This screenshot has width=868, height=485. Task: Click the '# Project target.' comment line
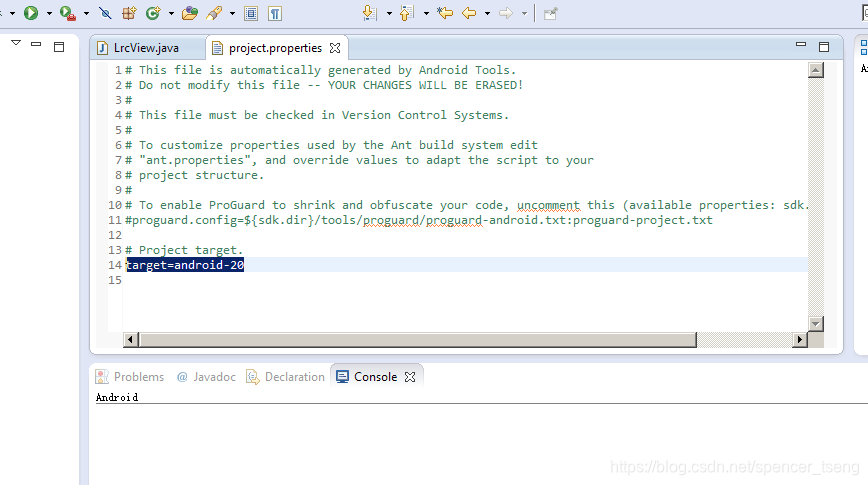pyautogui.click(x=184, y=250)
